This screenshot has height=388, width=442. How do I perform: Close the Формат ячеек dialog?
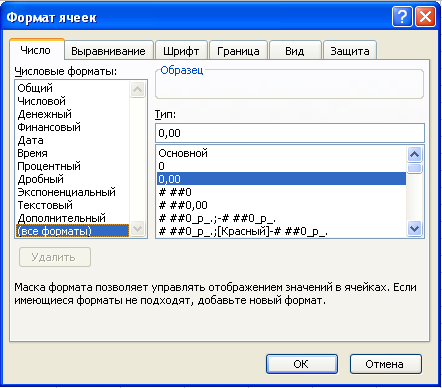click(425, 16)
